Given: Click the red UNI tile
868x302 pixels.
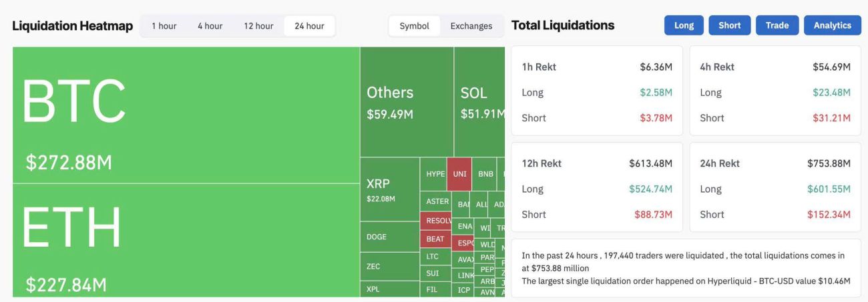Looking at the screenshot, I should pyautogui.click(x=459, y=174).
